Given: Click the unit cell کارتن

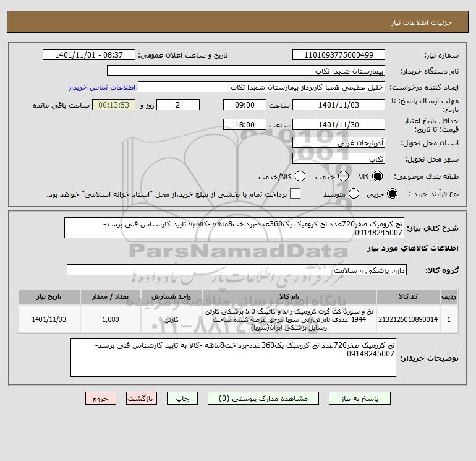Looking at the screenshot, I should click(171, 319).
